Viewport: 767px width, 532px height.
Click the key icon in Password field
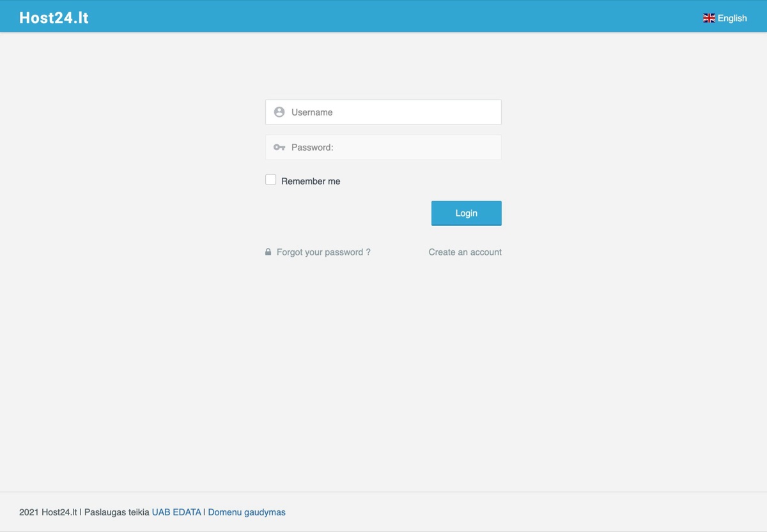pos(279,148)
